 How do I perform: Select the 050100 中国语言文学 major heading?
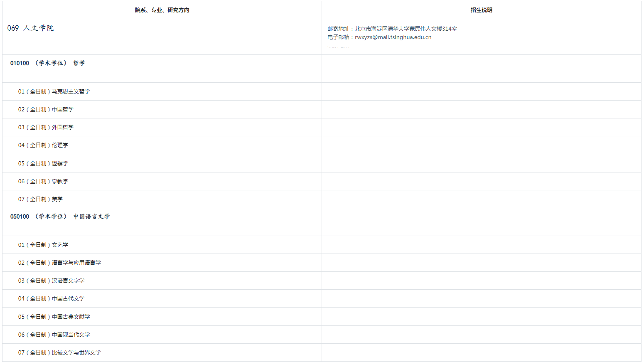coord(60,217)
